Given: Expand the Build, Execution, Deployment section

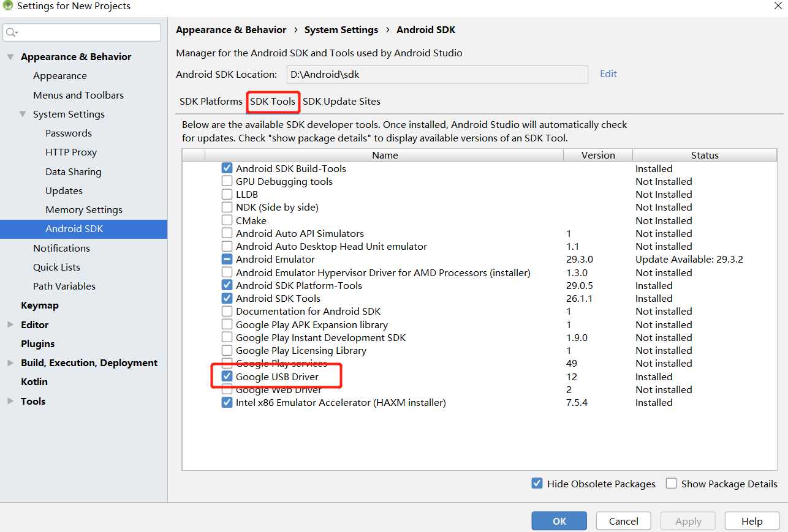Looking at the screenshot, I should (x=10, y=363).
